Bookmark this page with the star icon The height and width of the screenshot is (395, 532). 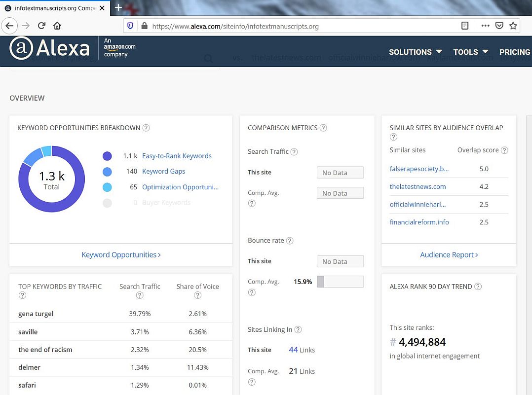click(513, 26)
